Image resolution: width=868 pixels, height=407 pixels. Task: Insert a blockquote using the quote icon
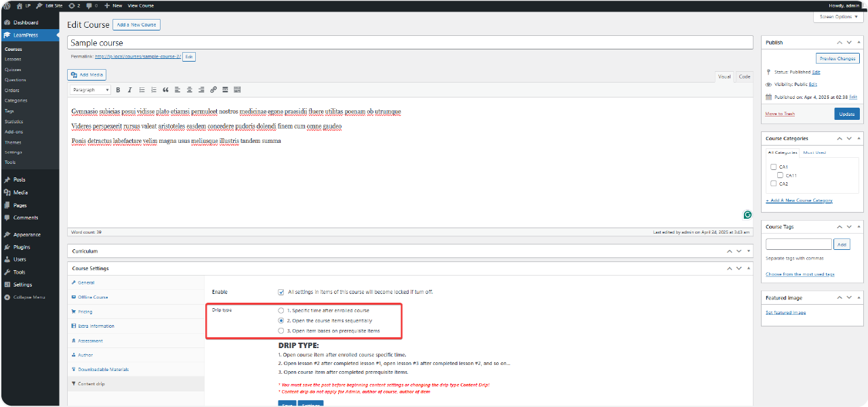coord(165,89)
